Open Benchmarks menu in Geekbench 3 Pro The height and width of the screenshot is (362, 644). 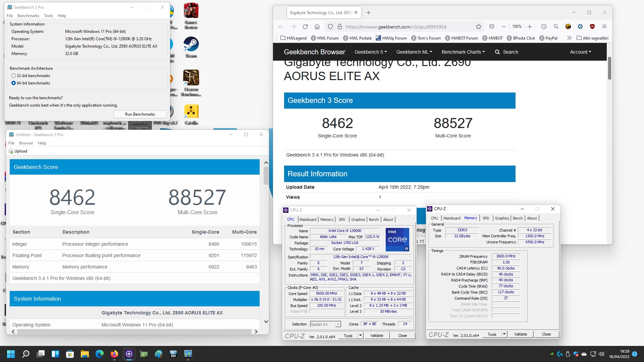click(x=28, y=16)
